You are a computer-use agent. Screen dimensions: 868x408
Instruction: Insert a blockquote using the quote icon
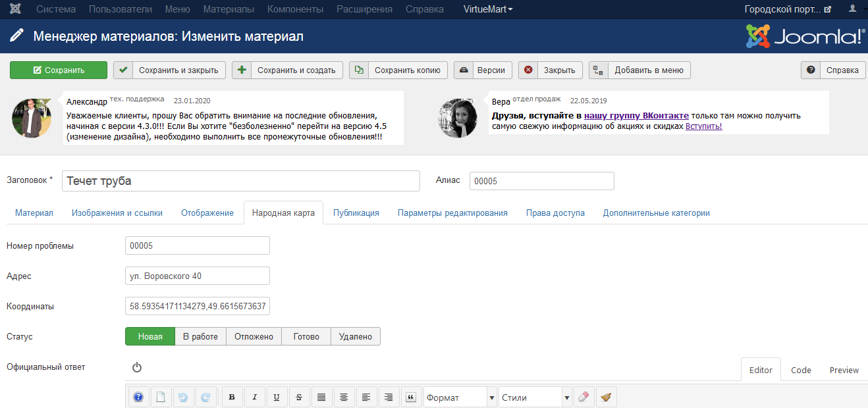tap(411, 397)
